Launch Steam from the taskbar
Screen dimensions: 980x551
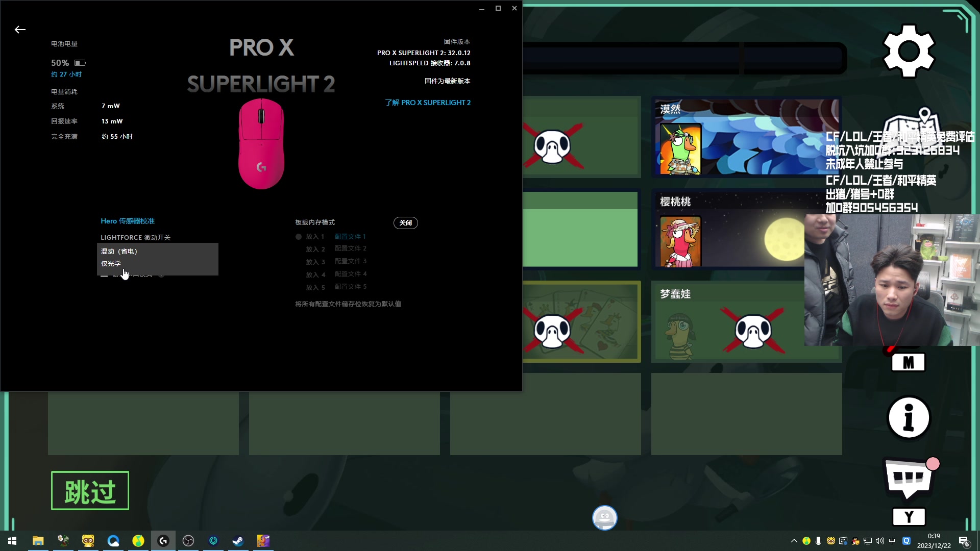point(238,541)
